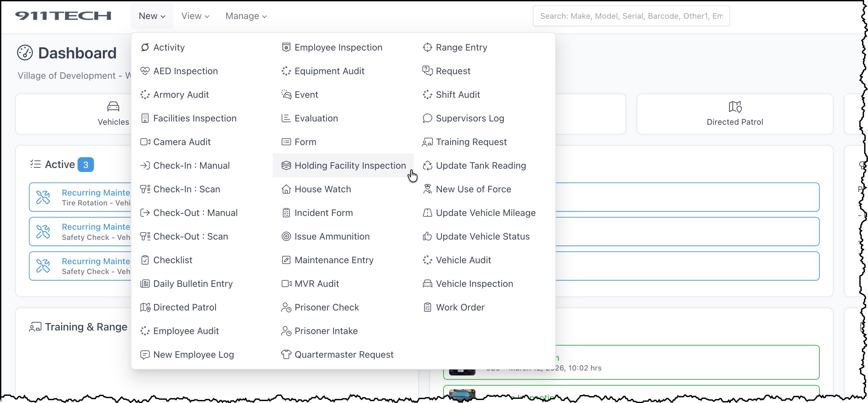The height and width of the screenshot is (403, 868).
Task: Click the AED Inspection heart icon
Action: click(145, 71)
